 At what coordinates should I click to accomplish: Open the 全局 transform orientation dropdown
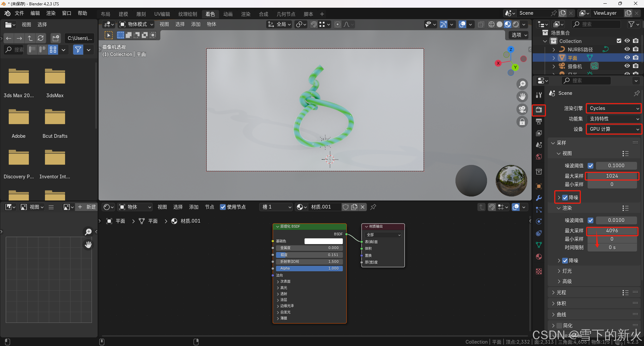[279, 24]
